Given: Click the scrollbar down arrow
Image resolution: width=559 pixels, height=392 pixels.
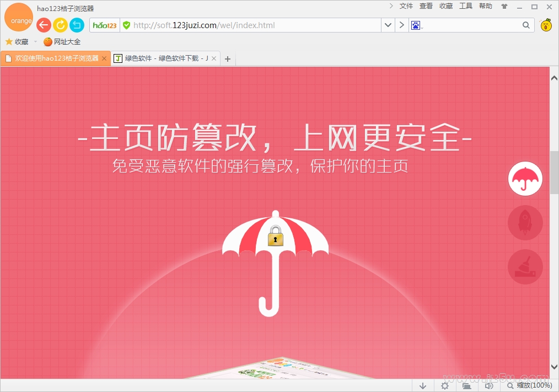Looking at the screenshot, I should coord(554,367).
